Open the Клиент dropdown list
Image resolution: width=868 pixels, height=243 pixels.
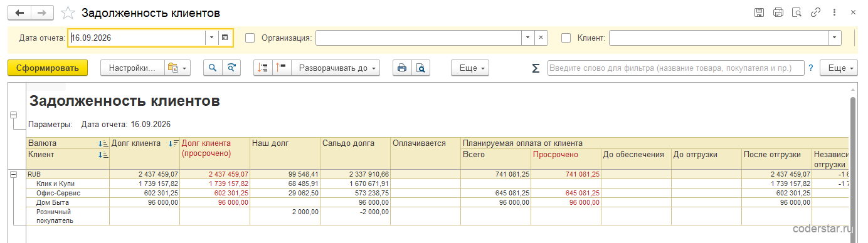tap(834, 38)
